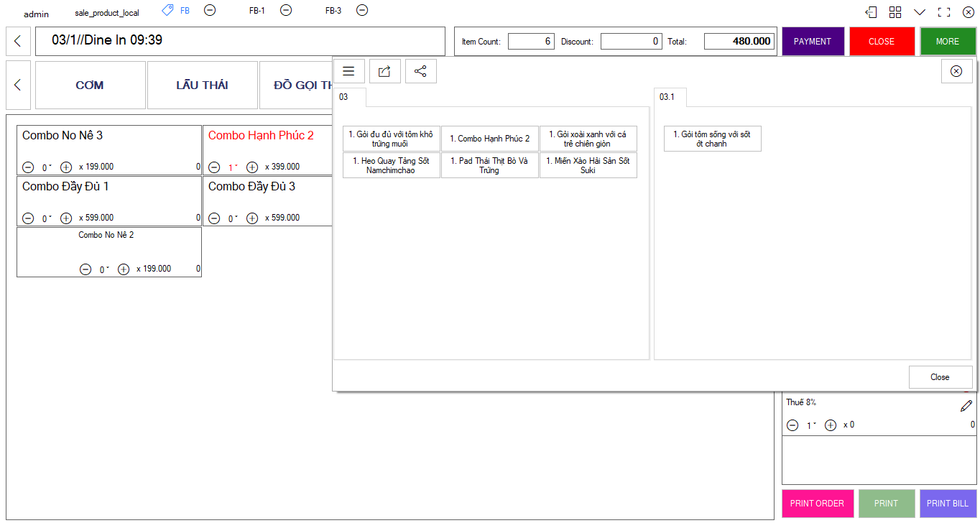The image size is (980, 523).
Task: Click the export icon in the popup toolbar
Action: [x=384, y=71]
